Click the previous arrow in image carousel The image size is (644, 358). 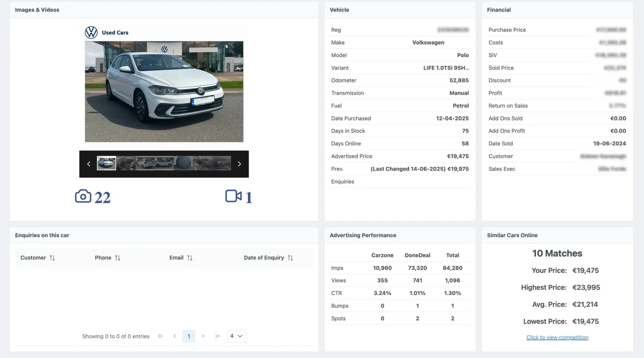pos(88,164)
